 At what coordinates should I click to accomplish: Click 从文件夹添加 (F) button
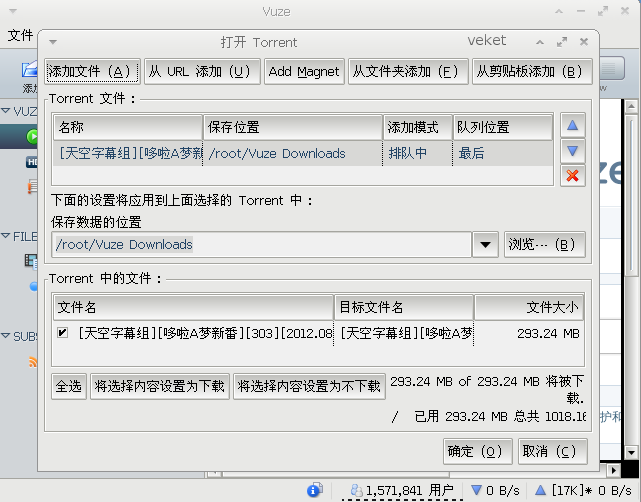408,72
